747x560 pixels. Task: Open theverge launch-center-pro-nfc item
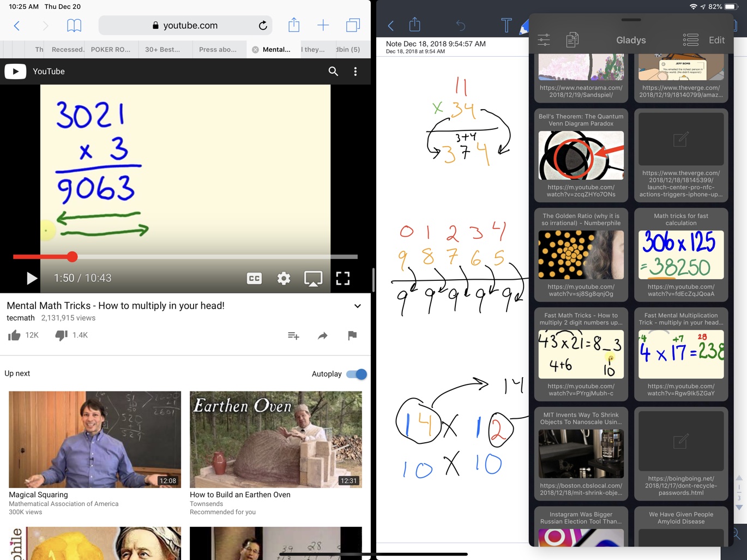pyautogui.click(x=681, y=155)
